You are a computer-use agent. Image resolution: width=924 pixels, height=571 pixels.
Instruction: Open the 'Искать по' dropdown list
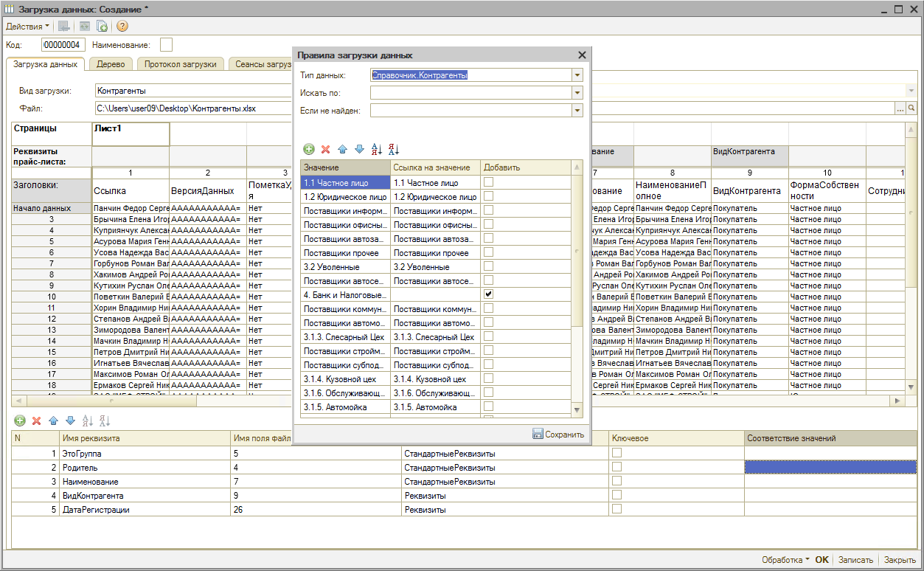tap(577, 93)
